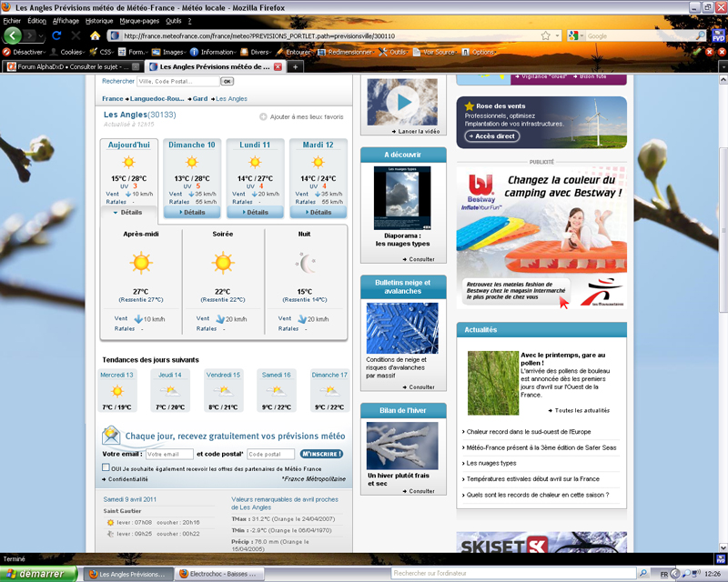Viewport: 728px width, 582px height.
Task: Click the stop loading X icon
Action: tap(76, 35)
